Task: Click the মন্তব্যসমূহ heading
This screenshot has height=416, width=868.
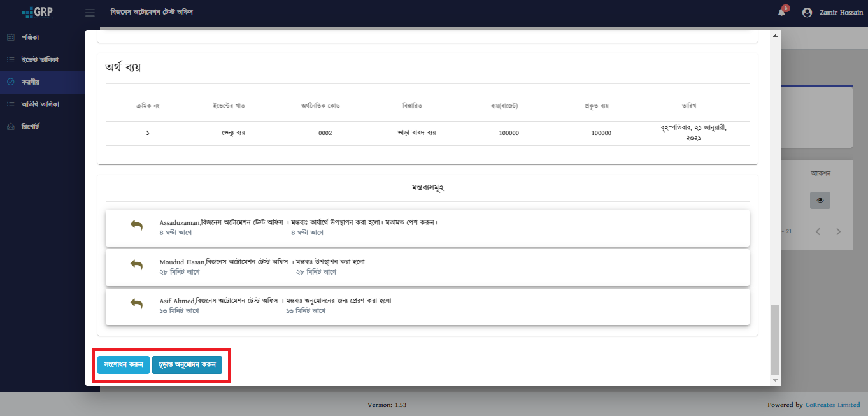Action: [x=427, y=188]
